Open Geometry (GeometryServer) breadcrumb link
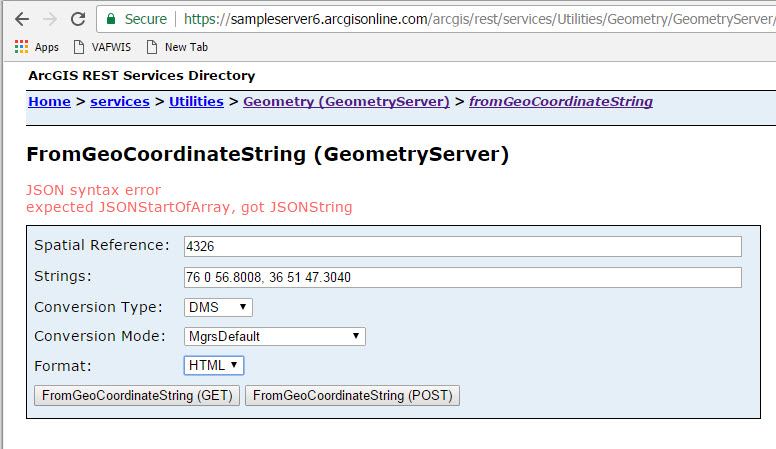Viewport: 776px width, 449px height. [x=346, y=102]
